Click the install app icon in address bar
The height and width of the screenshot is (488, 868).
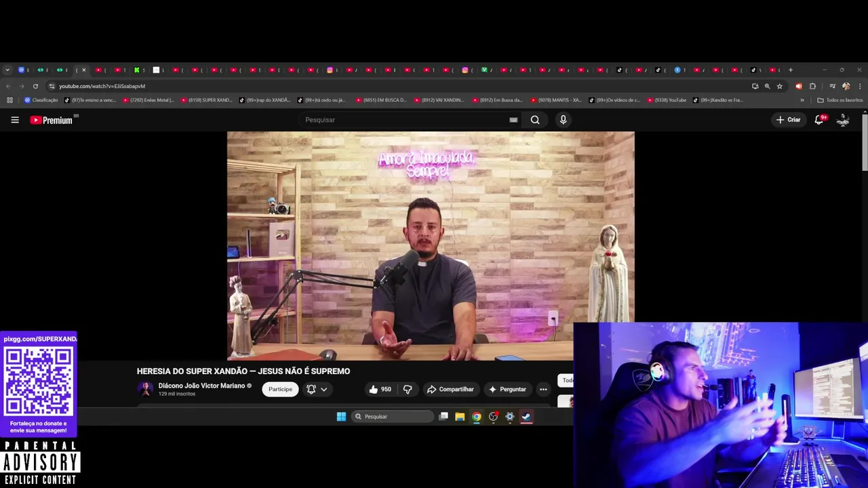click(755, 86)
